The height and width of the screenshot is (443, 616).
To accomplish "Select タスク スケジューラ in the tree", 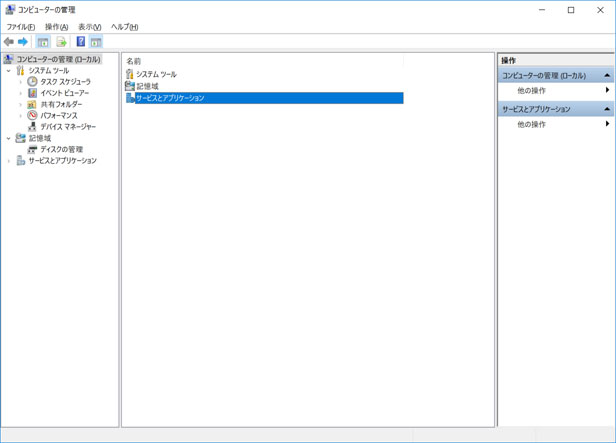I will pyautogui.click(x=66, y=82).
